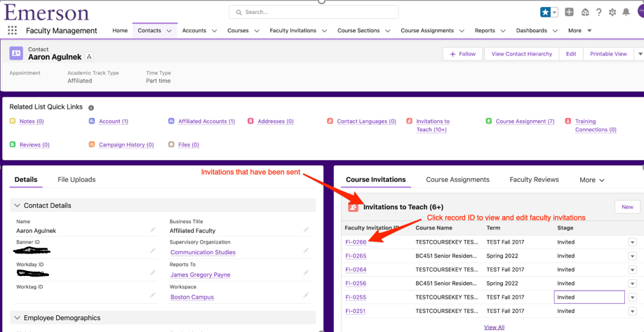Image resolution: width=644 pixels, height=332 pixels.
Task: Click the Follow button
Action: [462, 54]
